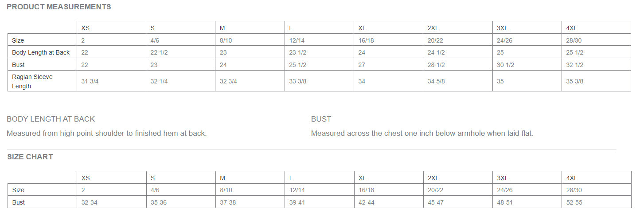
Task: Click the text starting 'Measured across the chest'
Action: coord(422,133)
